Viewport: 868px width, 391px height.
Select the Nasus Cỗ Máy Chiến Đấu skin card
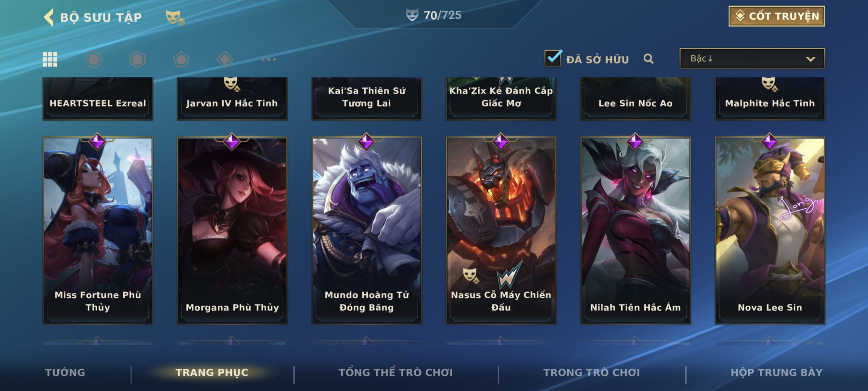click(x=501, y=231)
